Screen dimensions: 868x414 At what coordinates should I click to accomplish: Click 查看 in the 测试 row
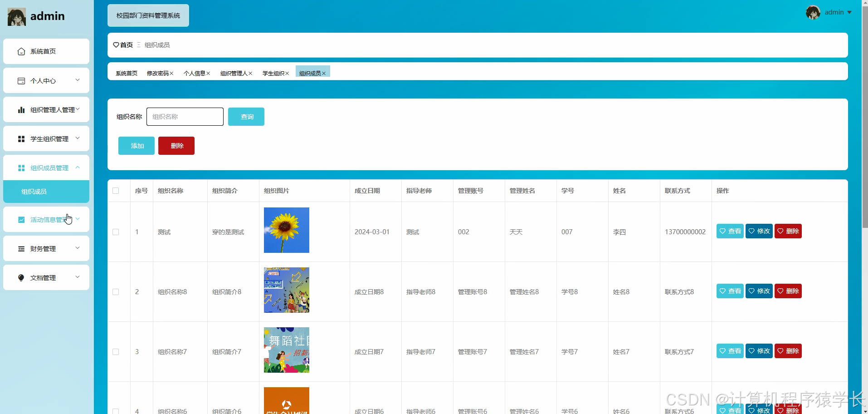[x=730, y=231]
